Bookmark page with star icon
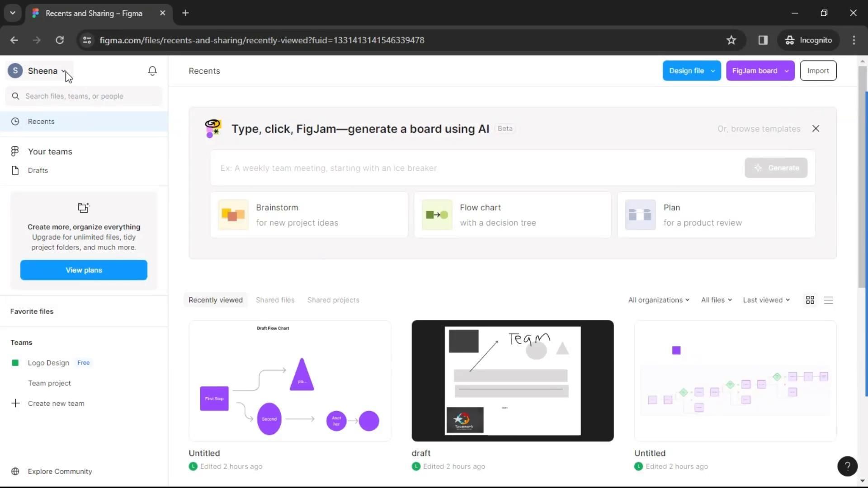The width and height of the screenshot is (868, 488). 731,40
